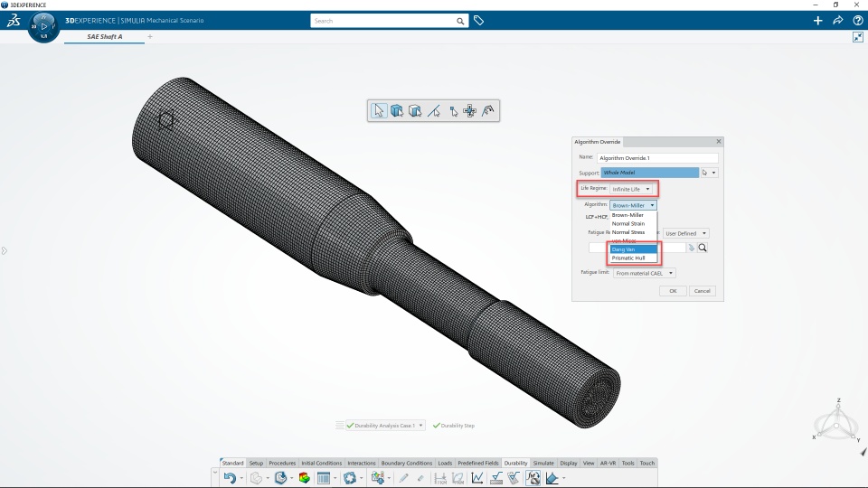Select Normal Strain from algorithm list
868x488 pixels.
point(633,223)
